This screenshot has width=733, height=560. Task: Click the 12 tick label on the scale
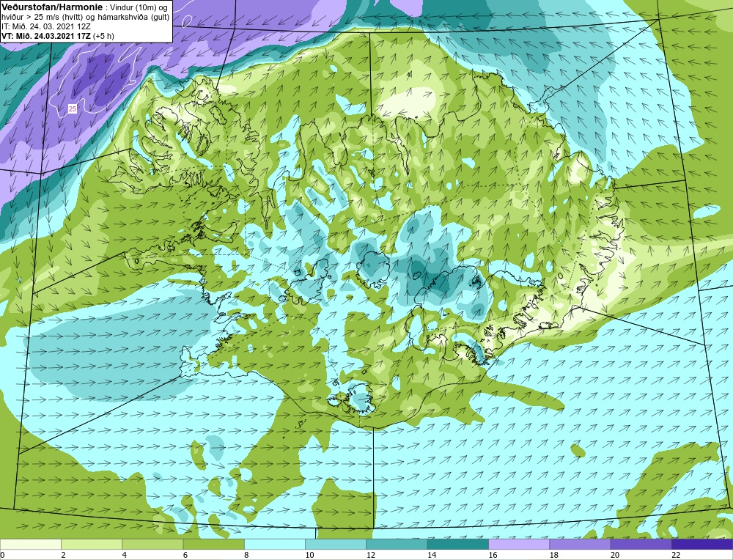tap(370, 556)
